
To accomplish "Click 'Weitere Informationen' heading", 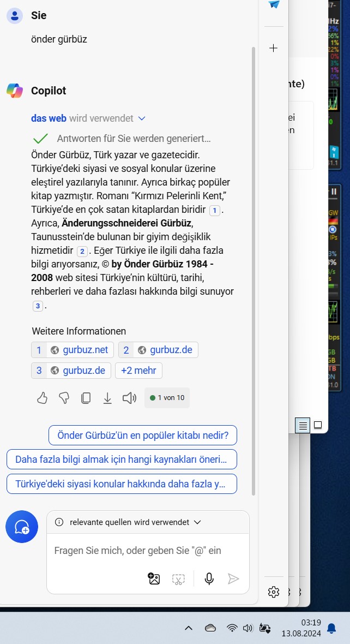I will 79,331.
